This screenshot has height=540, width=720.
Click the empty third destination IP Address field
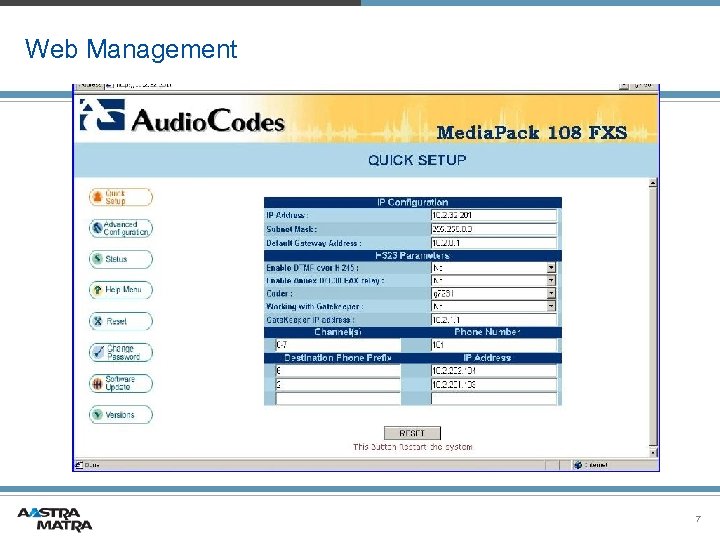tap(494, 398)
